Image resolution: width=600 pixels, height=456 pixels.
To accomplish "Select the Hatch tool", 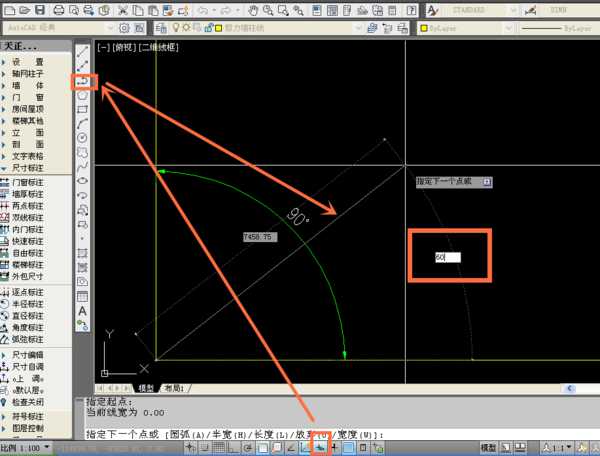I will coord(83,253).
